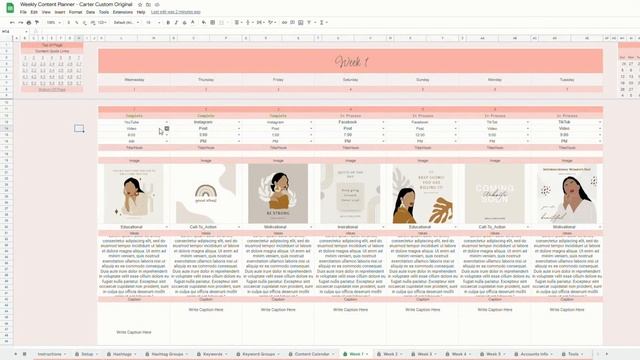Click the Last edit history link
The image size is (640, 360).
pyautogui.click(x=176, y=12)
